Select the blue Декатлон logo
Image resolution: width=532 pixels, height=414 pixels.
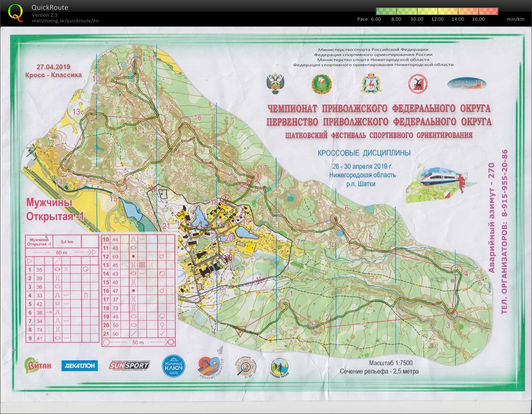pos(79,365)
